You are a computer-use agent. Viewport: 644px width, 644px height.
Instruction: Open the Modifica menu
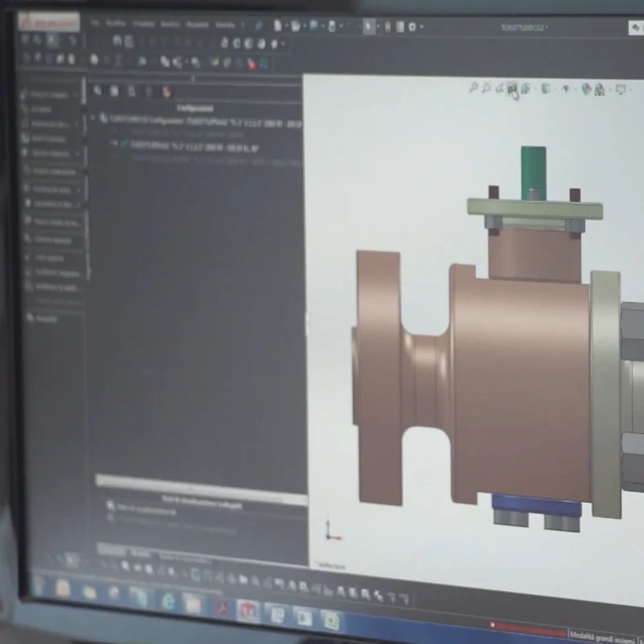(116, 23)
